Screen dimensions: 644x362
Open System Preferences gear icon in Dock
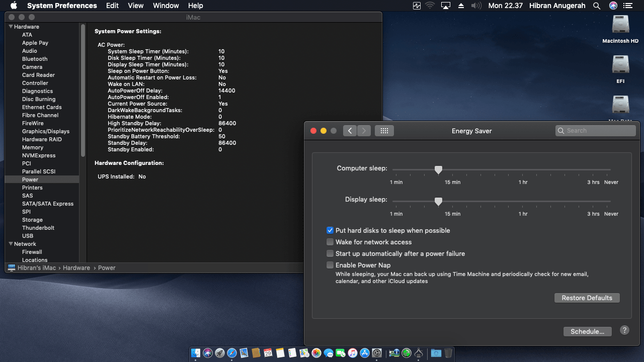point(377,353)
